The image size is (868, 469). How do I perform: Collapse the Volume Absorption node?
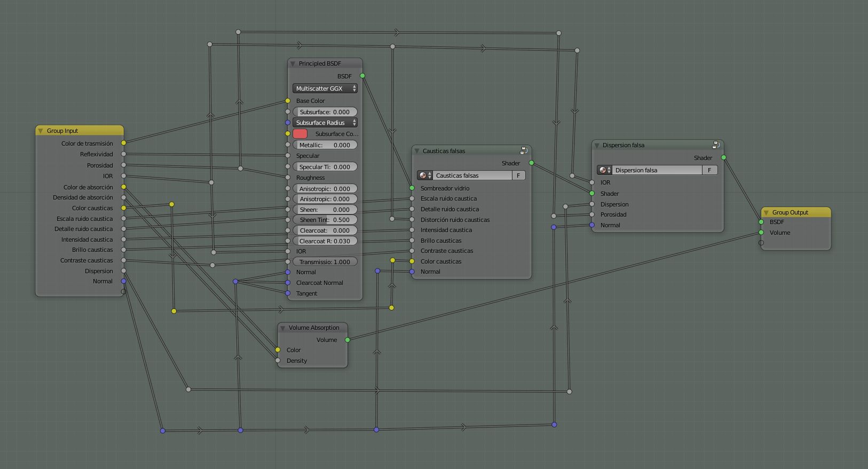[282, 328]
